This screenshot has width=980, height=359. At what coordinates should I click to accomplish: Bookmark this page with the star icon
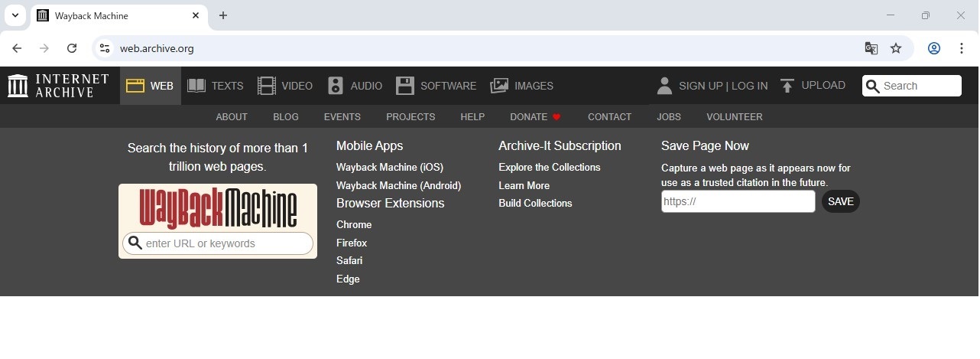point(896,48)
